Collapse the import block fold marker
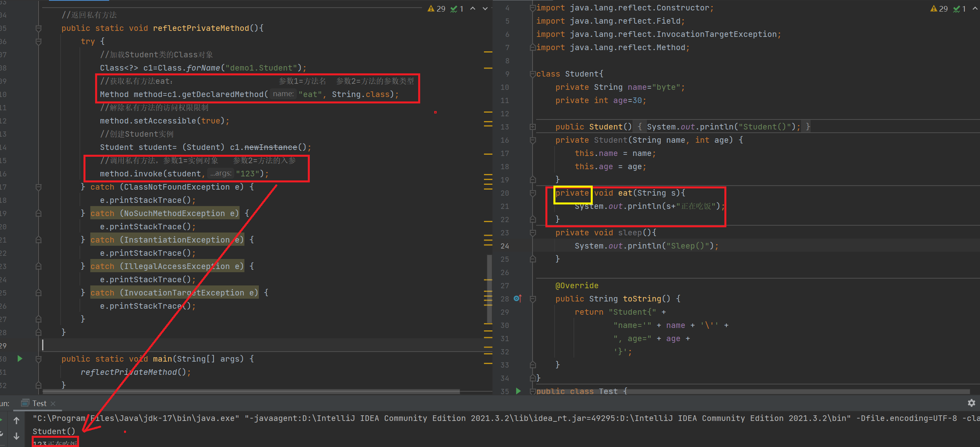 click(533, 8)
